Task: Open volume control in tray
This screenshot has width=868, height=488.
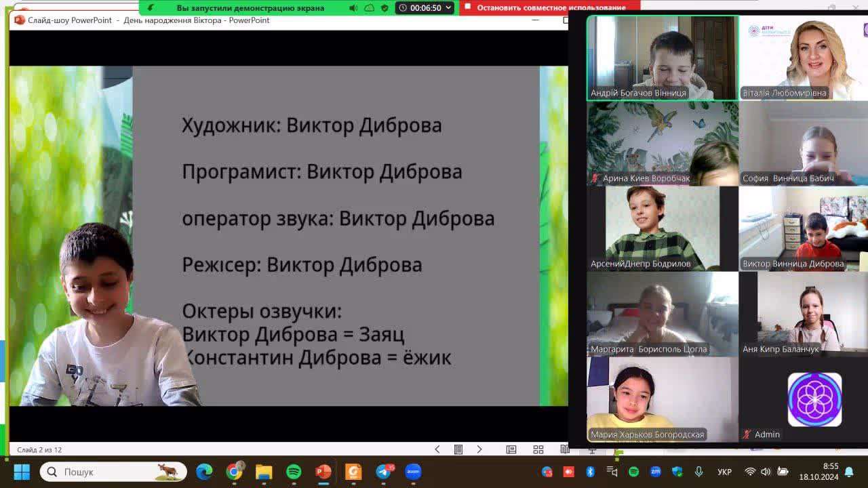Action: [x=766, y=472]
